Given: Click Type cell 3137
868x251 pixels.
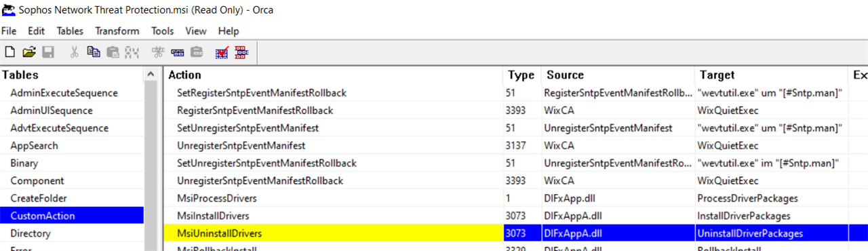Looking at the screenshot, I should (x=522, y=146).
